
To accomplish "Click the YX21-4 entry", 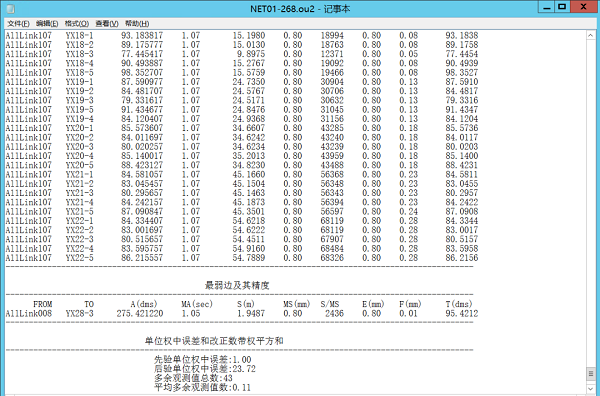I will pyautogui.click(x=80, y=202).
